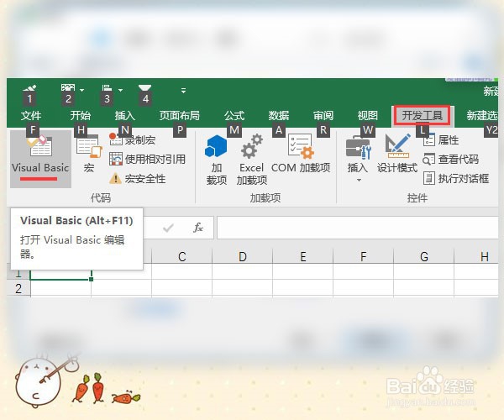Image resolution: width=504 pixels, height=420 pixels.
Task: Start Record Macro (录制宏)
Action: point(133,140)
